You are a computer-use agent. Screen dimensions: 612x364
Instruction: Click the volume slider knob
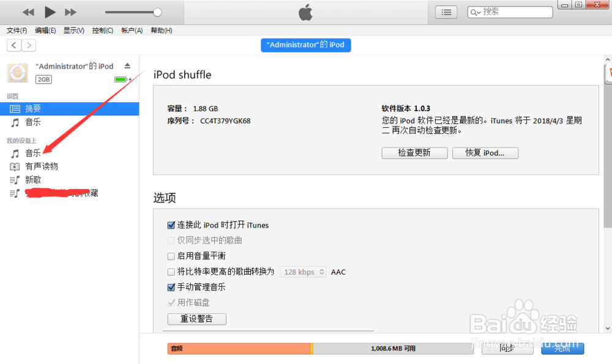click(x=157, y=12)
